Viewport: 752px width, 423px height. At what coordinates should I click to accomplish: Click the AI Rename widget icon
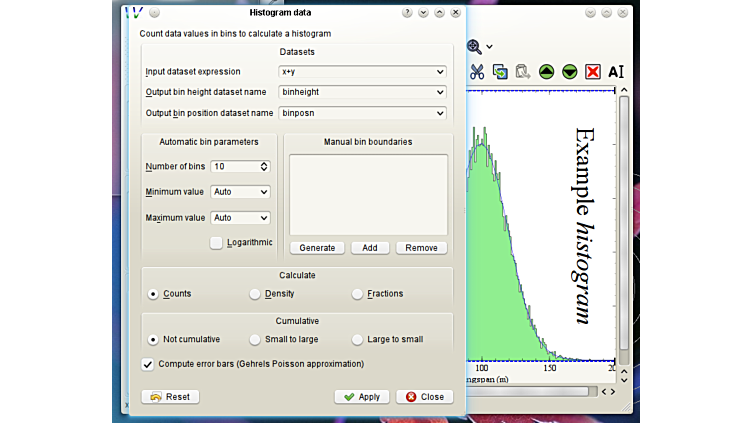click(x=616, y=72)
